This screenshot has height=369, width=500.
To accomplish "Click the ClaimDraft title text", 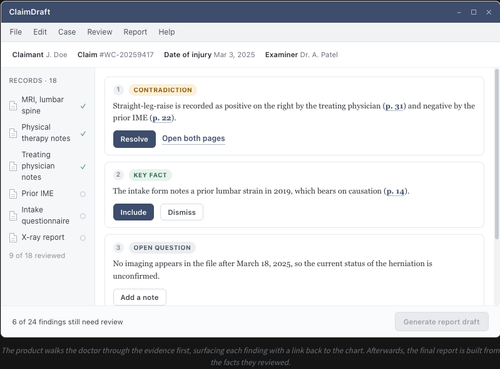I will [x=30, y=12].
